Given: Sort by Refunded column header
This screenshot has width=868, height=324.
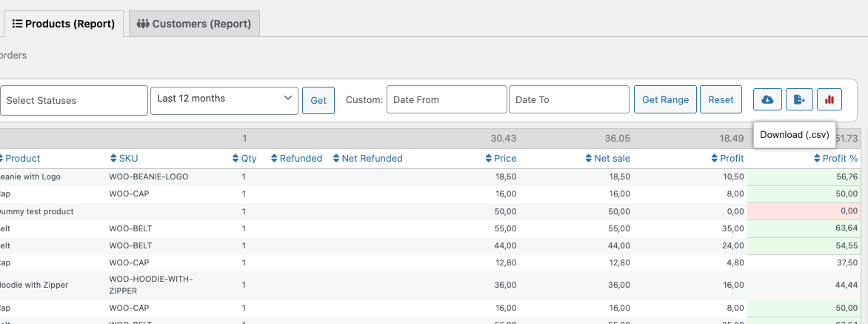Looking at the screenshot, I should [x=297, y=158].
